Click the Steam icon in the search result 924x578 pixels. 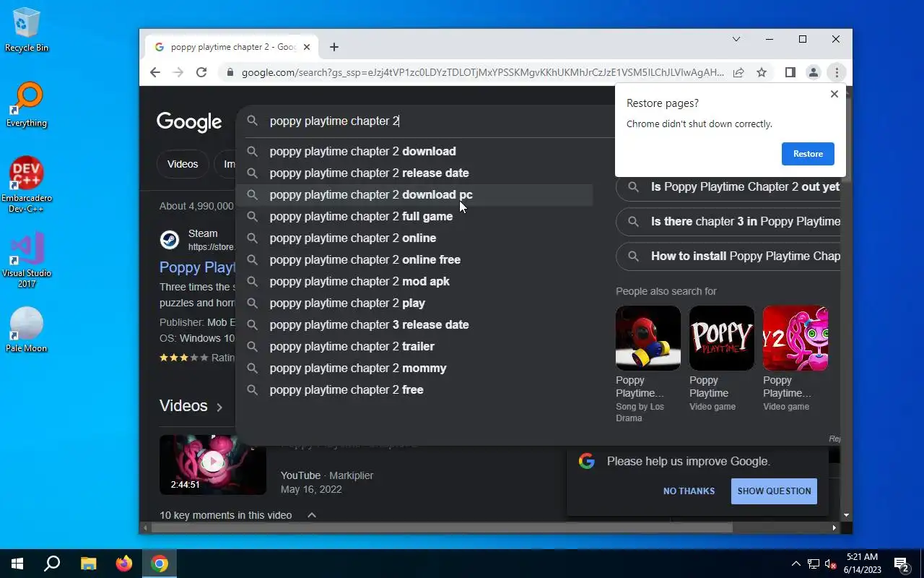coord(170,240)
